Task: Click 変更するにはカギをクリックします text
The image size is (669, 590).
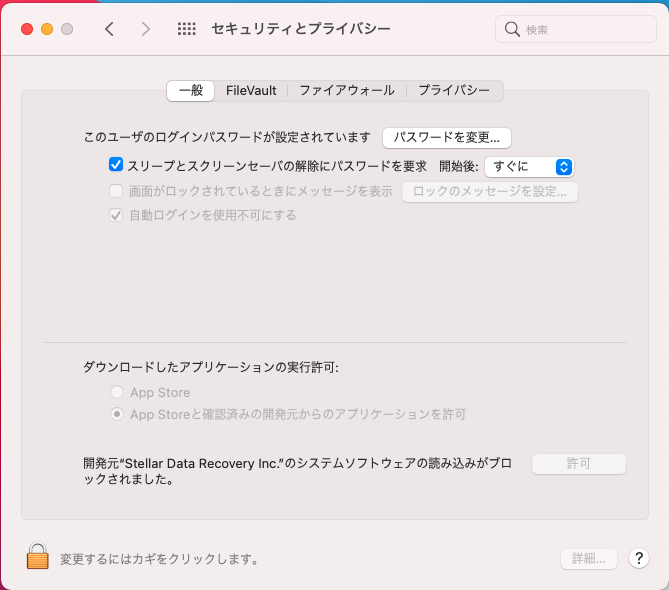Action: pos(160,559)
